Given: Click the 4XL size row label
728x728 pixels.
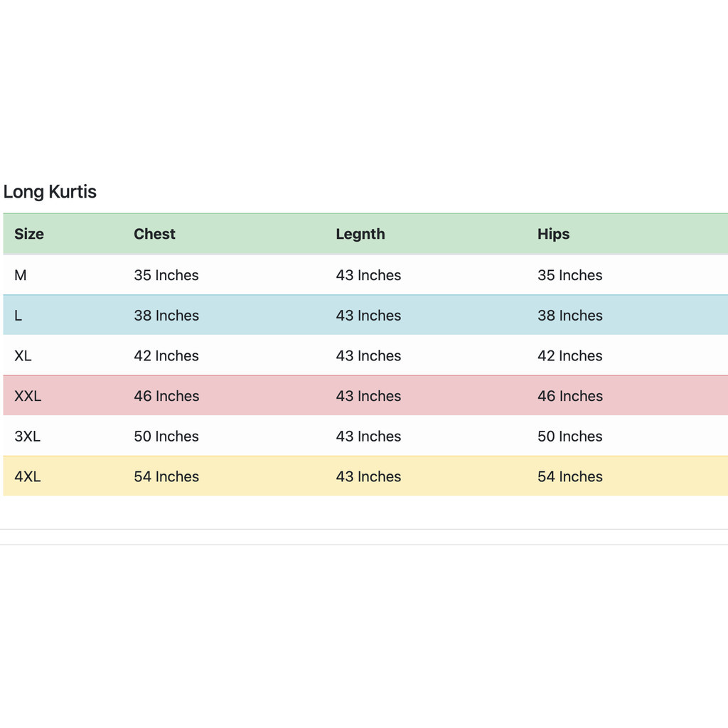Looking at the screenshot, I should (28, 476).
